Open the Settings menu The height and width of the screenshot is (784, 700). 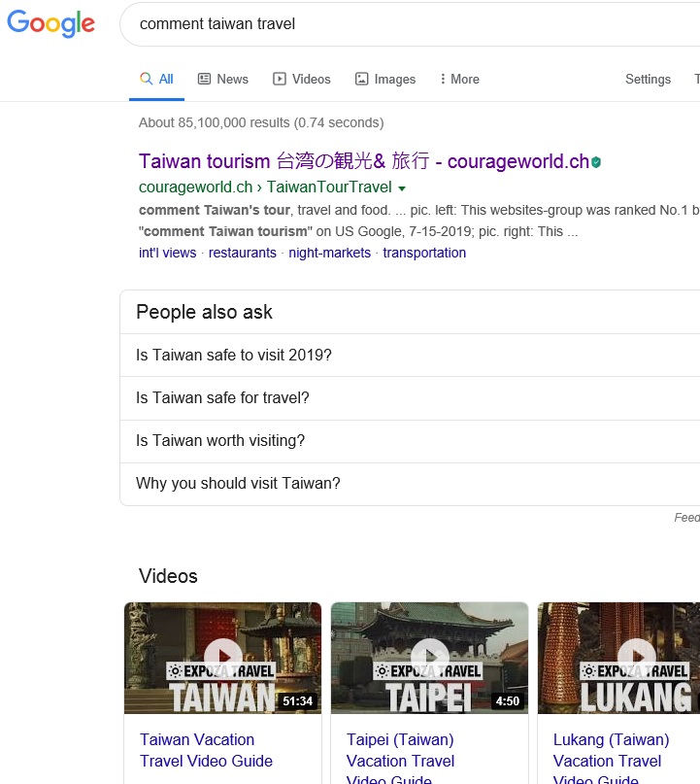[x=648, y=79]
